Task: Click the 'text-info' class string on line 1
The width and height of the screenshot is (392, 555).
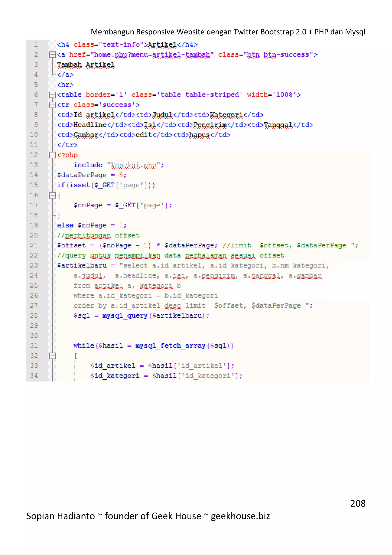Action: [121, 45]
